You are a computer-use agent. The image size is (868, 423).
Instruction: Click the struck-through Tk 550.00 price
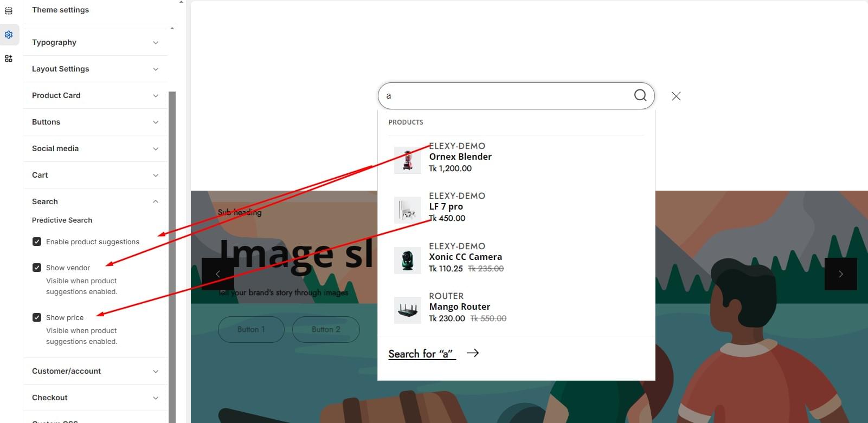(x=488, y=318)
